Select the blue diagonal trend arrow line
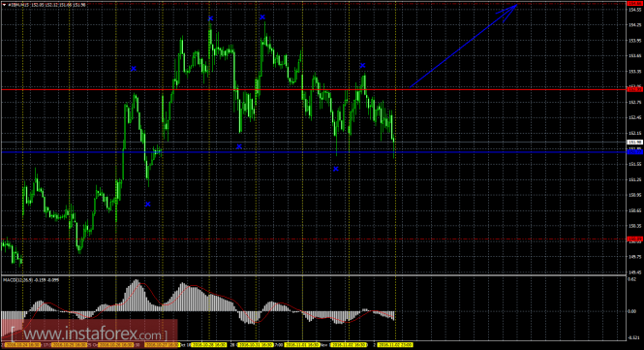 click(x=463, y=47)
